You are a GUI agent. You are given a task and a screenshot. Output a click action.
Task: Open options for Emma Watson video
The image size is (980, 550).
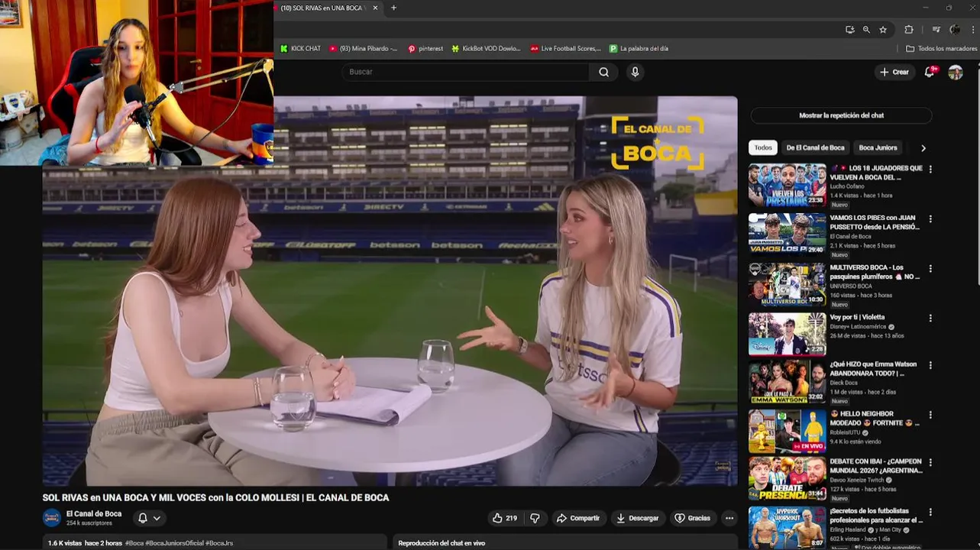930,366
